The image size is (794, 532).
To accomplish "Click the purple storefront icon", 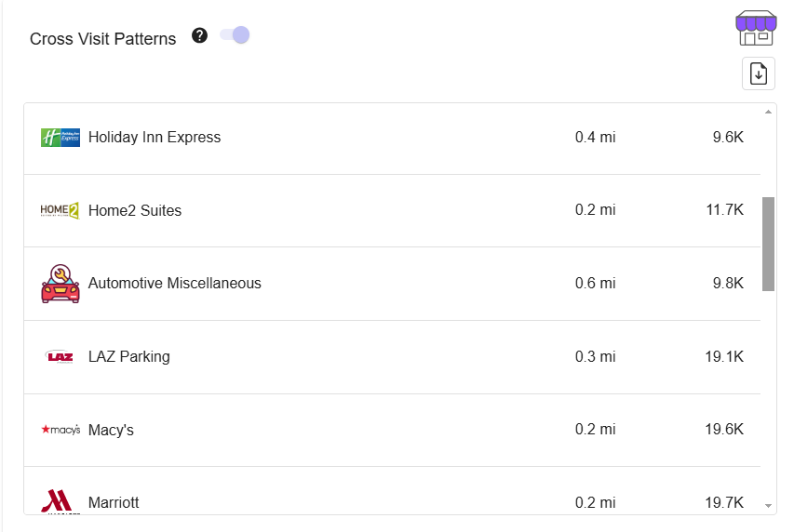I will 756,28.
